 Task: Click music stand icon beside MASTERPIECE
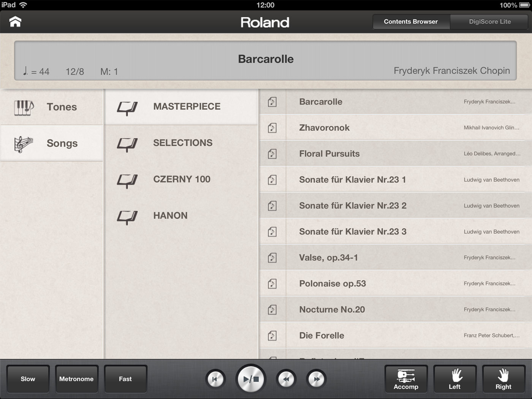[x=127, y=108]
